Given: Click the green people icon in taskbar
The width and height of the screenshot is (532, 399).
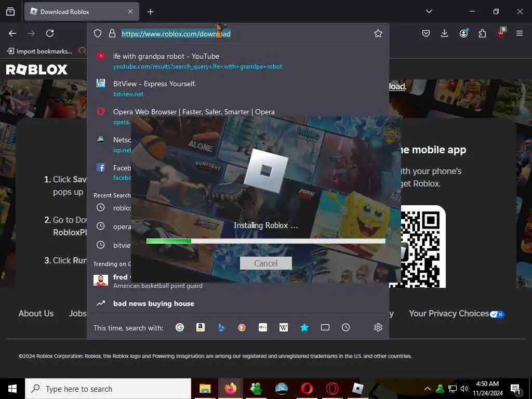Looking at the screenshot, I should click(x=256, y=389).
